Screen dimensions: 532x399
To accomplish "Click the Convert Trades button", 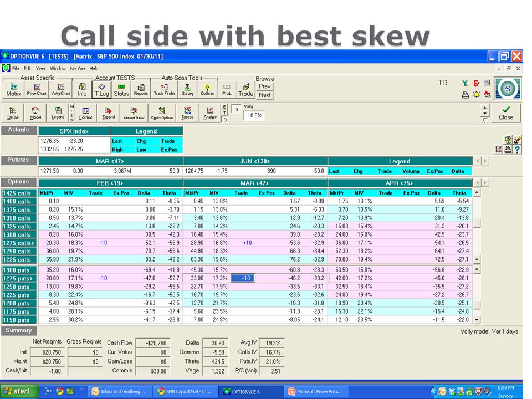I will coord(134,113).
